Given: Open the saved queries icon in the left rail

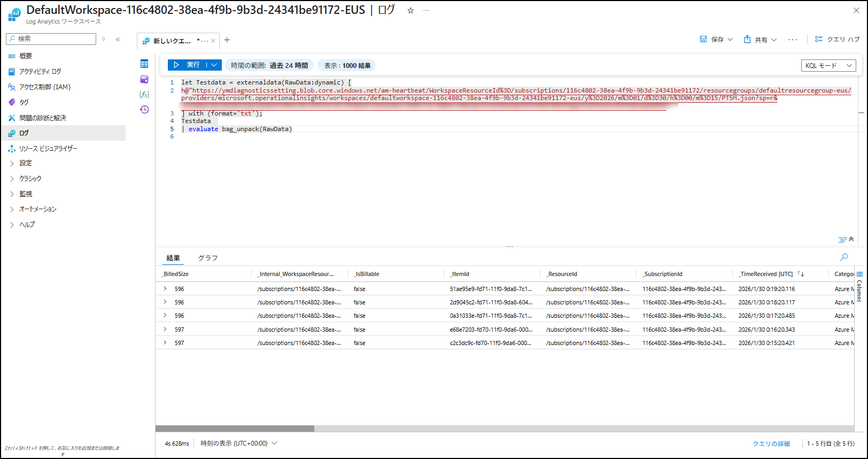Looking at the screenshot, I should coord(144,79).
